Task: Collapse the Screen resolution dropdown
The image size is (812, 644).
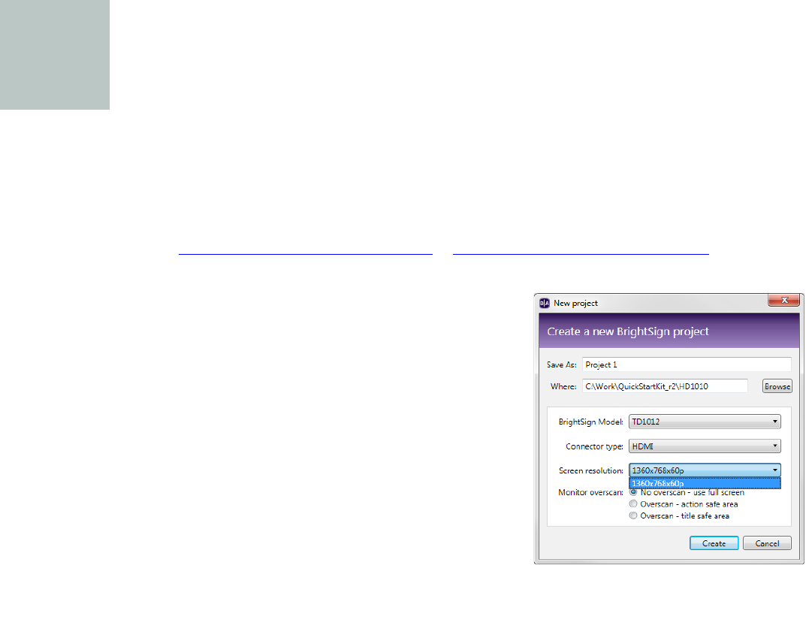Action: point(705,470)
